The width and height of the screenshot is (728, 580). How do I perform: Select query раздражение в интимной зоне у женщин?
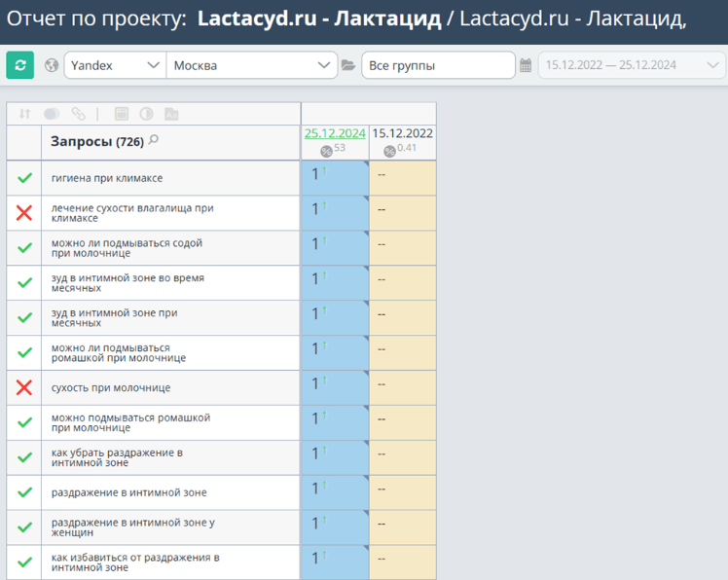coord(132,527)
